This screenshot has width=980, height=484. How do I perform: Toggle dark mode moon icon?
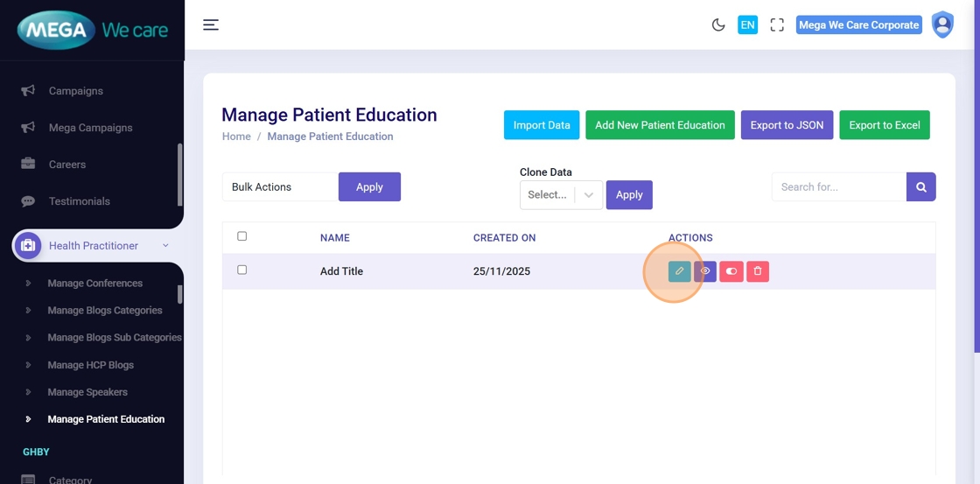tap(718, 25)
